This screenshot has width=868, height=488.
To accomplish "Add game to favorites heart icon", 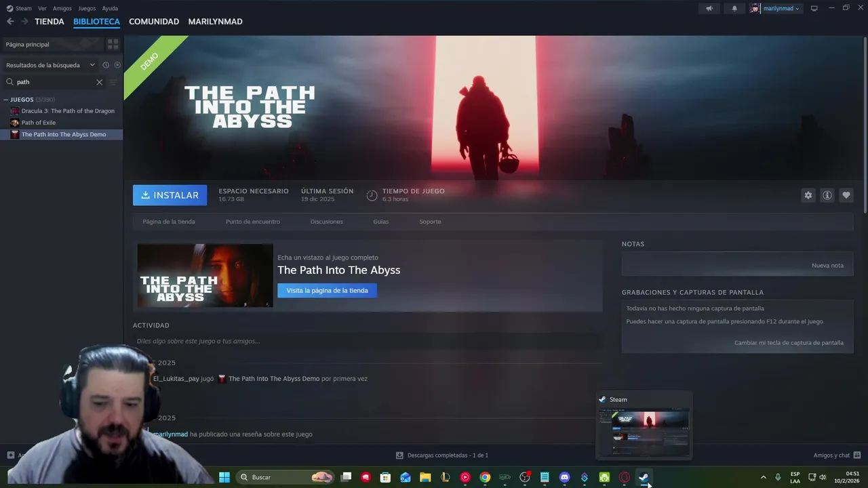I will 846,195.
